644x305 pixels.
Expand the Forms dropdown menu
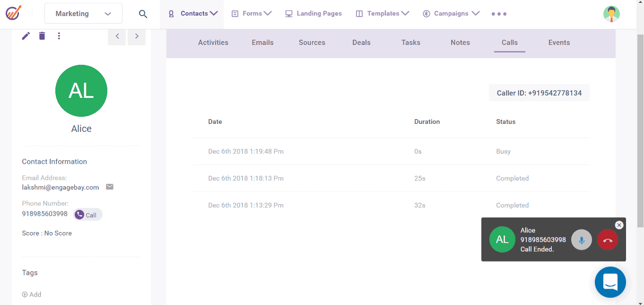(x=251, y=13)
